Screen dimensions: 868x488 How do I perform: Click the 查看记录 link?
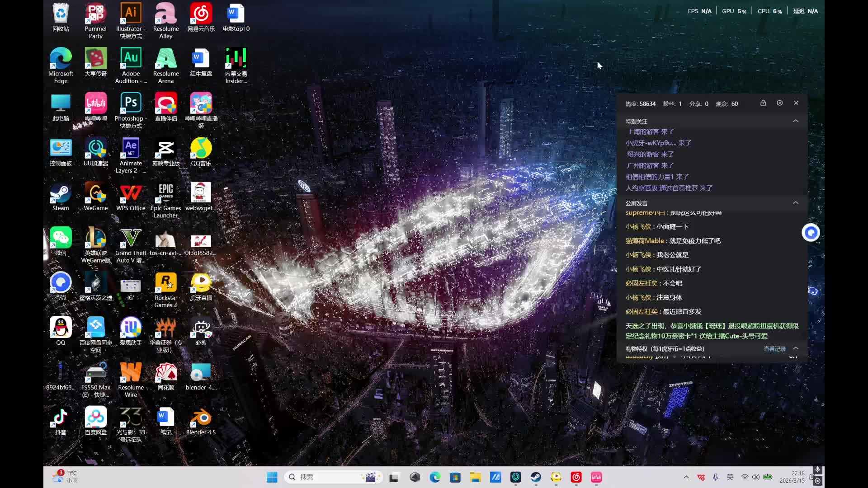click(774, 349)
